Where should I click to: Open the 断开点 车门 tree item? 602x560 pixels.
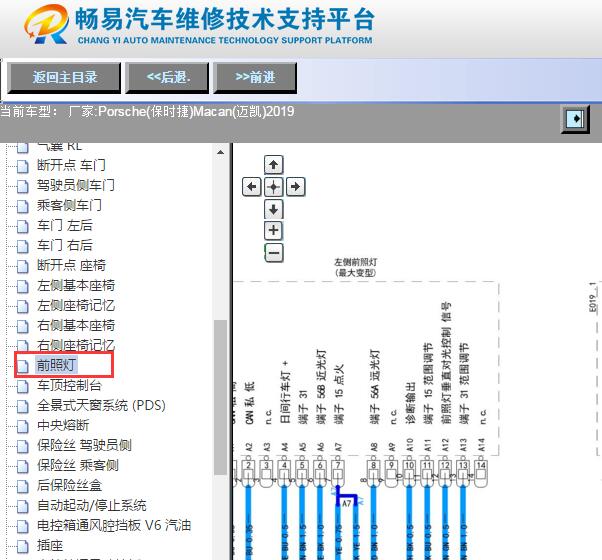coord(71,165)
